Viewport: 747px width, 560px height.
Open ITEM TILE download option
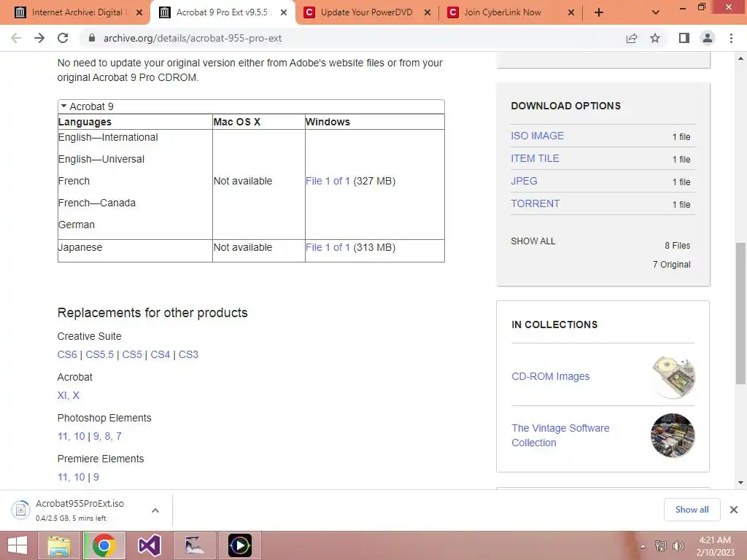tap(535, 158)
